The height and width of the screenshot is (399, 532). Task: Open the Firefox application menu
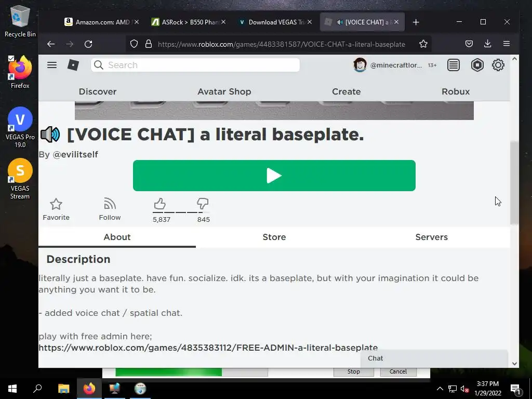click(x=507, y=44)
